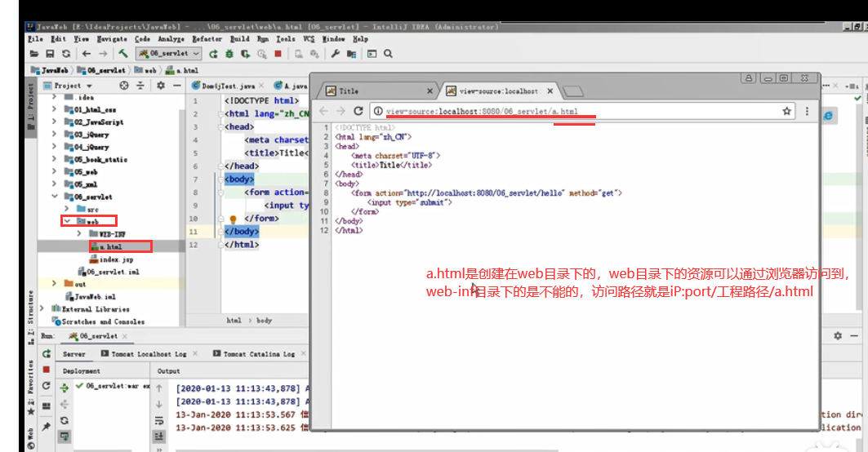Open Project Structure icon in toolbar
Screen dimensions: 868x452
tap(351, 54)
